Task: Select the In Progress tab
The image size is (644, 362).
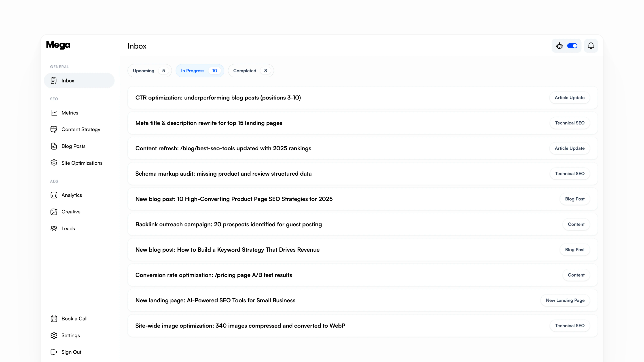Action: 199,71
